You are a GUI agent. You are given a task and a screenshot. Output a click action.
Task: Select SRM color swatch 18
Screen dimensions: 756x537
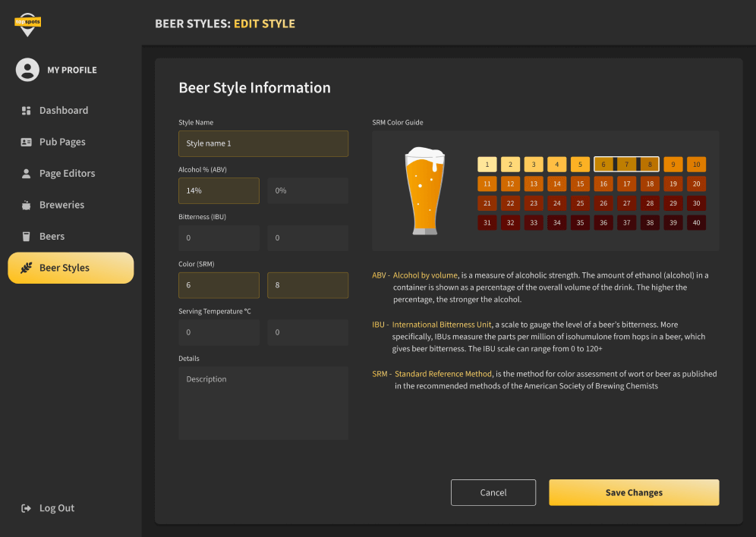coord(650,184)
